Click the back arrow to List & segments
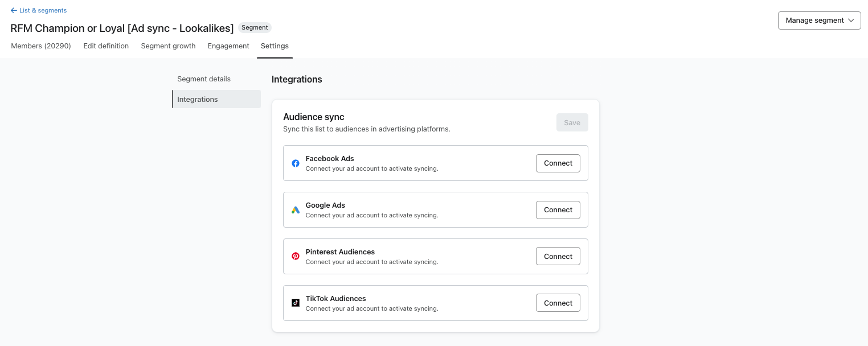 [x=14, y=10]
